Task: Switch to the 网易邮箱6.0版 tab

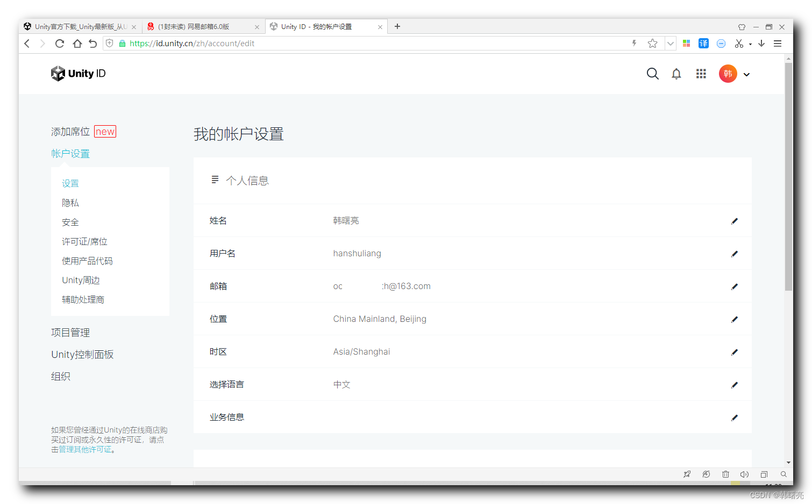Action: (203, 27)
